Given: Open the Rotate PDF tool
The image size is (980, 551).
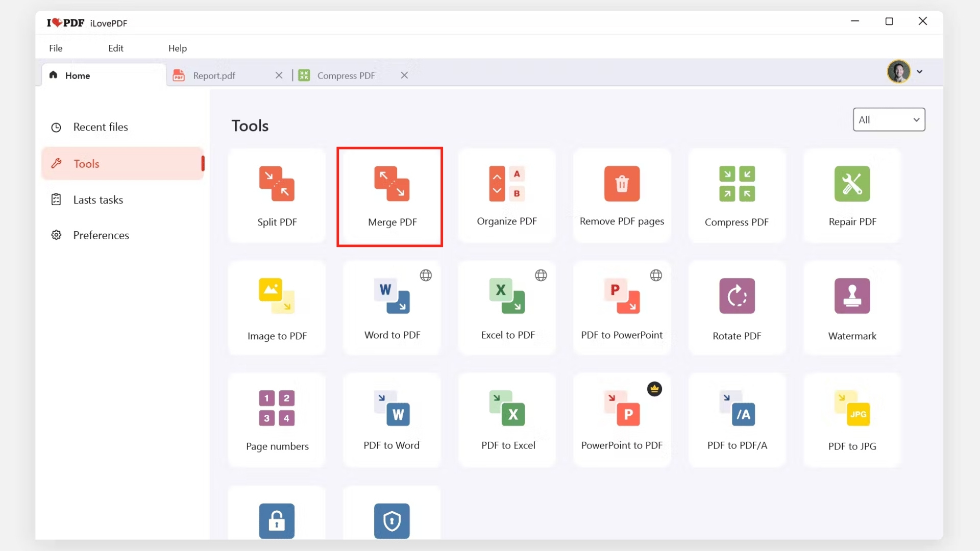Looking at the screenshot, I should [737, 308].
